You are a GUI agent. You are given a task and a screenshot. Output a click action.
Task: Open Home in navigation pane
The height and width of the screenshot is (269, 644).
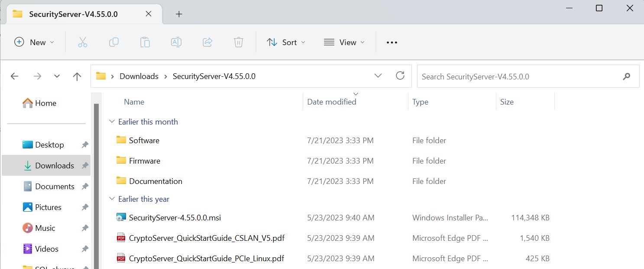(40, 103)
